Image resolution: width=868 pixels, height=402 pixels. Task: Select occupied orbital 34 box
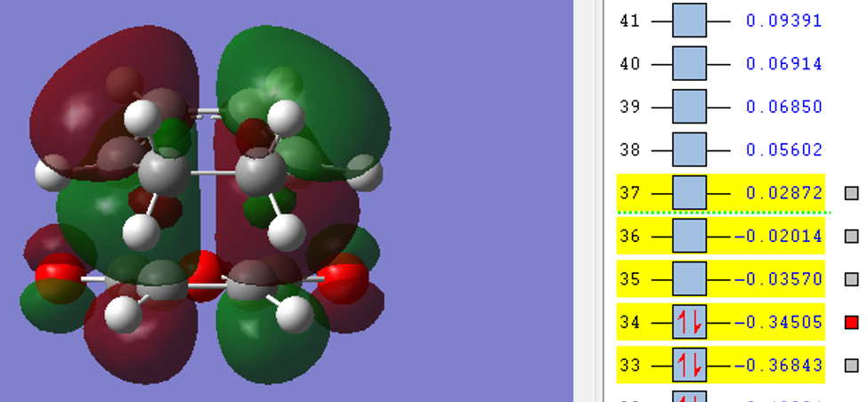point(689,322)
